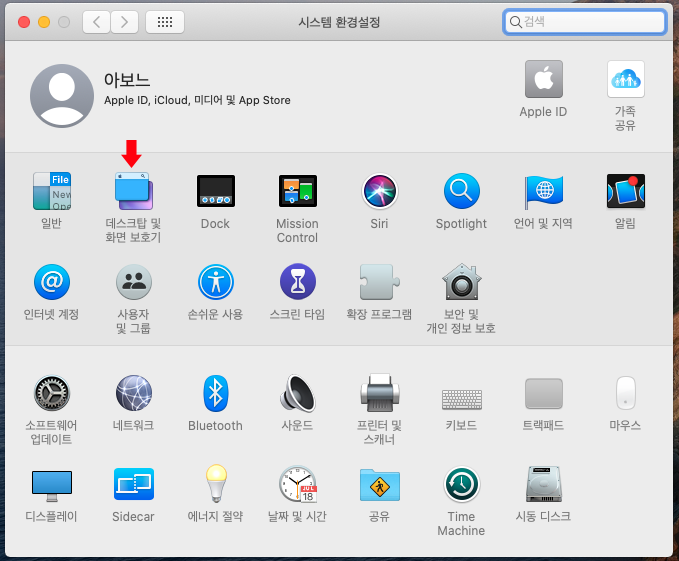
Task: Open the 디스플레이 display preferences
Action: coord(52,486)
